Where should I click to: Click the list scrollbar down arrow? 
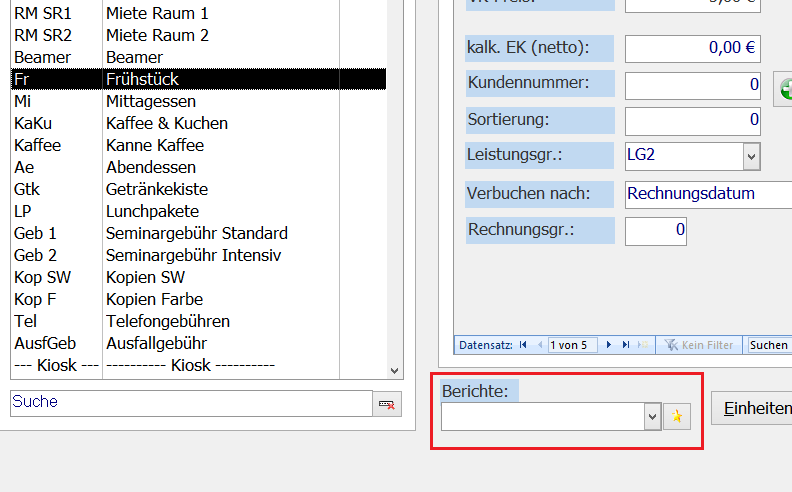[x=393, y=369]
